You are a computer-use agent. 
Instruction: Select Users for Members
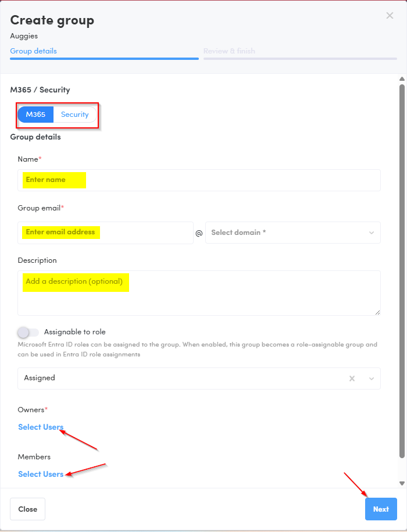click(x=41, y=474)
